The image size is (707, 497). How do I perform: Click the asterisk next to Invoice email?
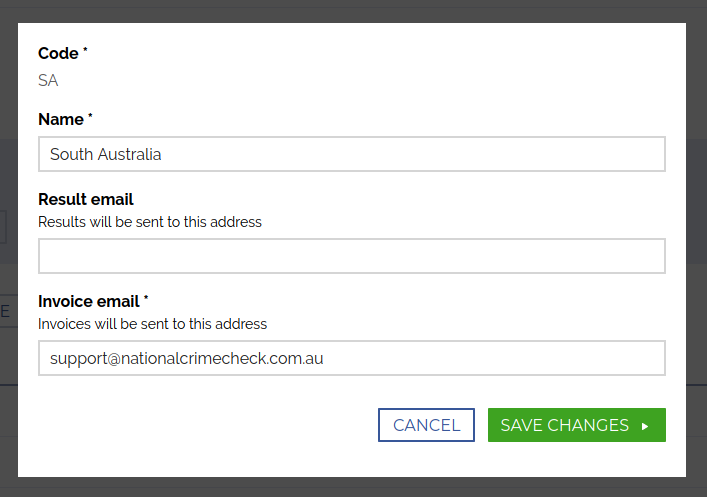click(x=146, y=299)
